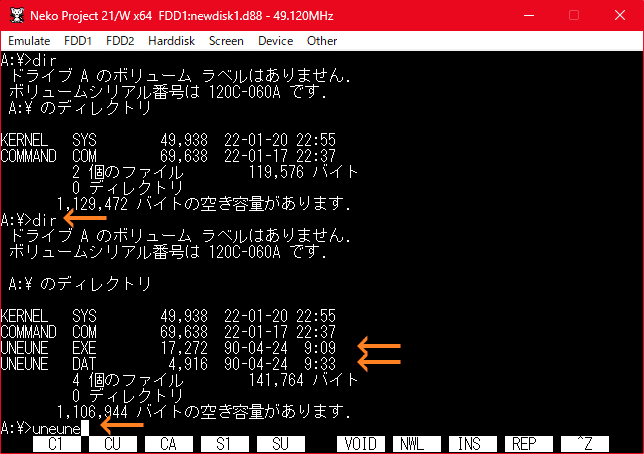Open the Emulate menu
Image resolution: width=644 pixels, height=454 pixels.
pyautogui.click(x=29, y=41)
